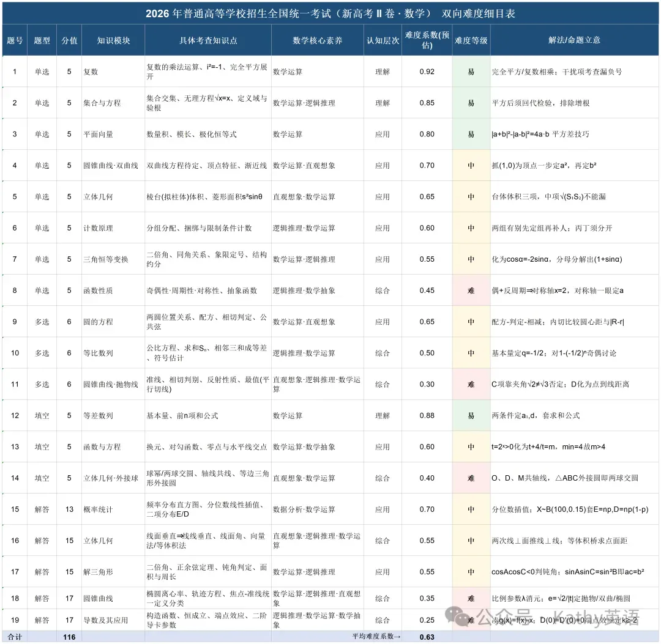Select the 导数及其应用 cell
This screenshot has width=661, height=644.
(x=113, y=620)
